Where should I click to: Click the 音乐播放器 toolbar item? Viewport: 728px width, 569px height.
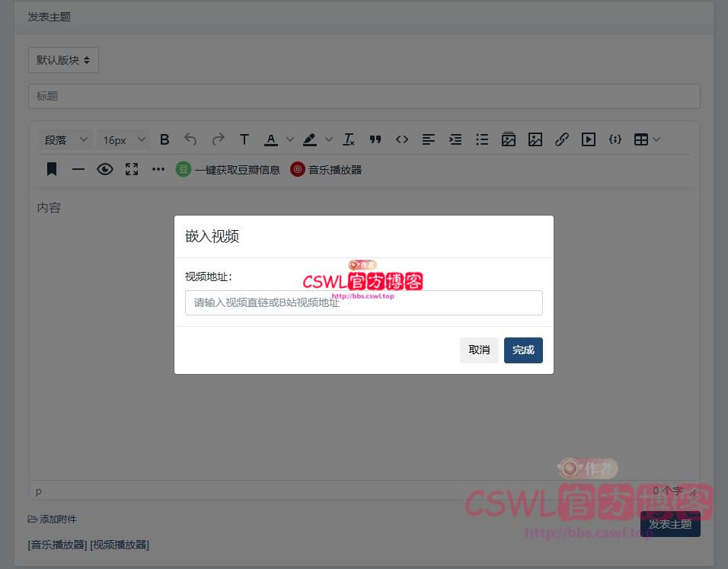tap(326, 170)
